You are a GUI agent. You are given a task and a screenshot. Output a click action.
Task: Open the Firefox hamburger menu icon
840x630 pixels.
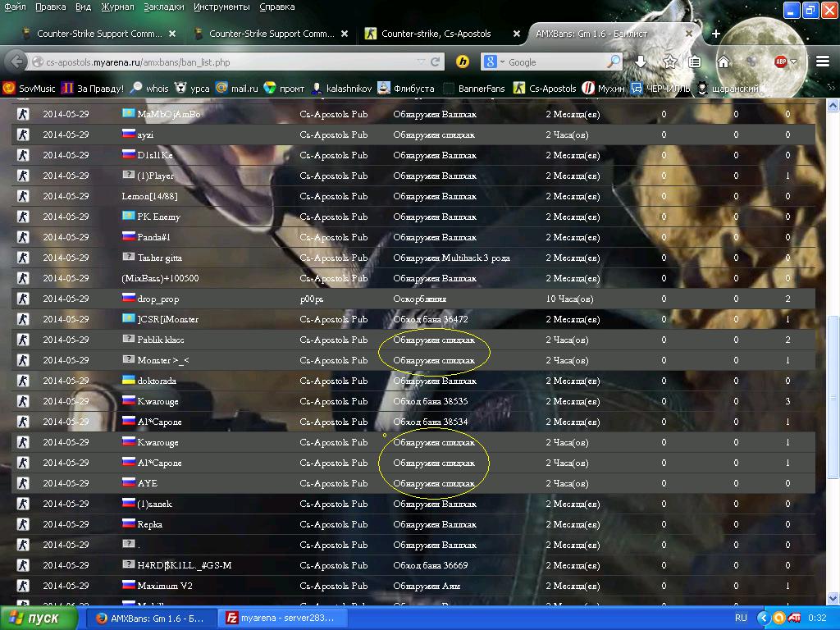(x=822, y=62)
